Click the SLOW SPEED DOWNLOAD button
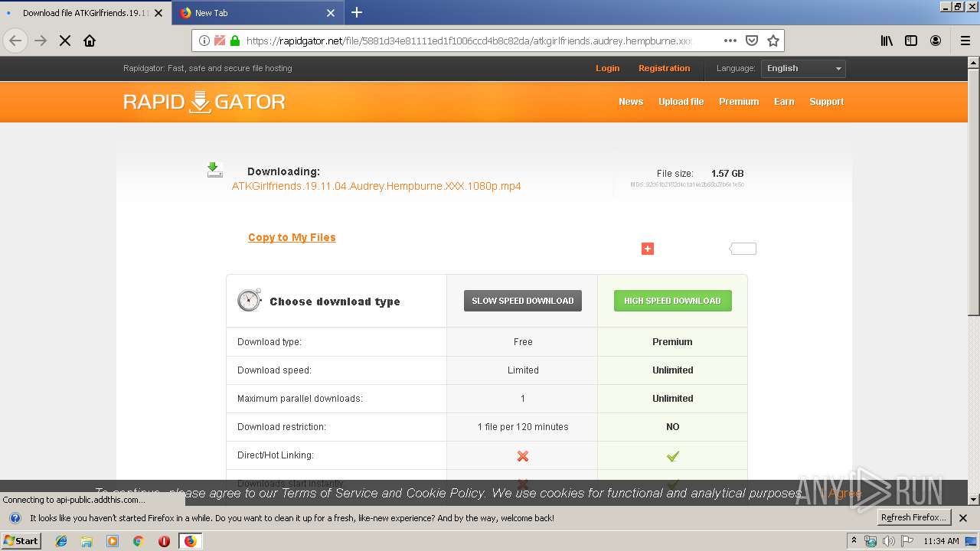The height and width of the screenshot is (551, 980). [x=523, y=301]
